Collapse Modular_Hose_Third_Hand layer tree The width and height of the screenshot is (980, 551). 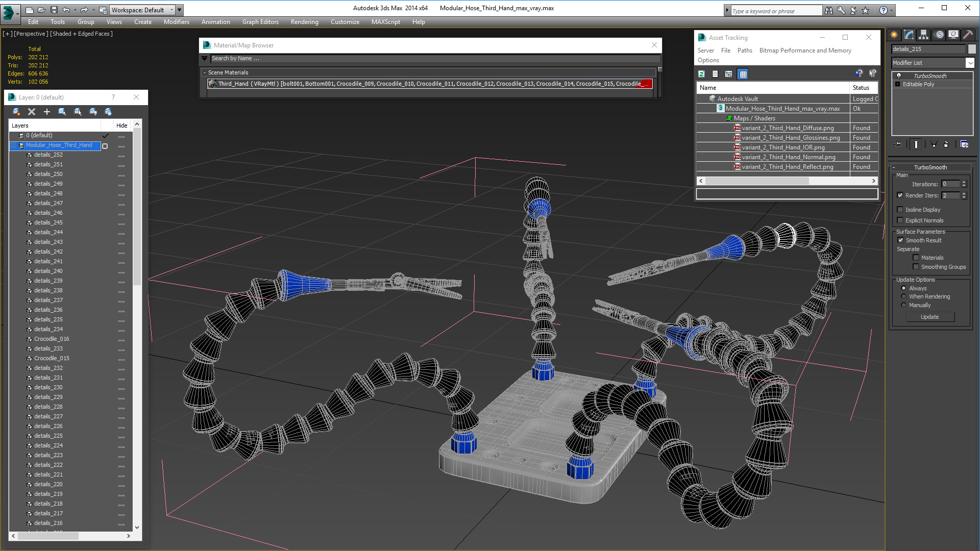(x=13, y=145)
